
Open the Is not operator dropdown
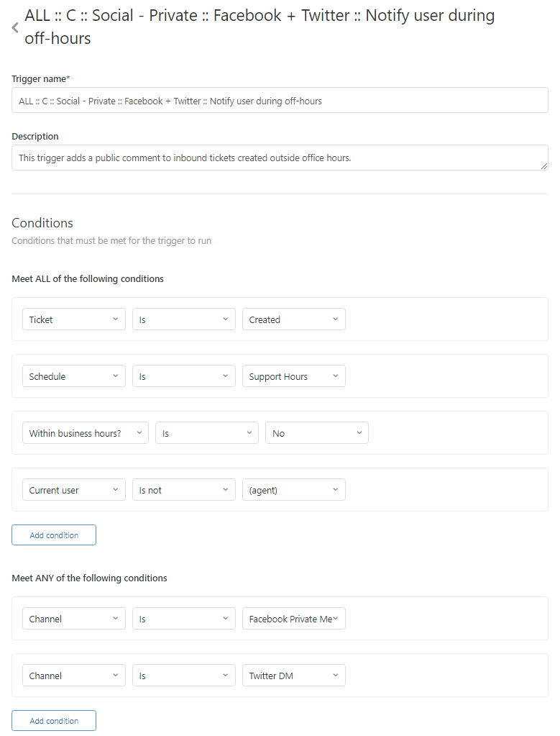[x=183, y=489]
